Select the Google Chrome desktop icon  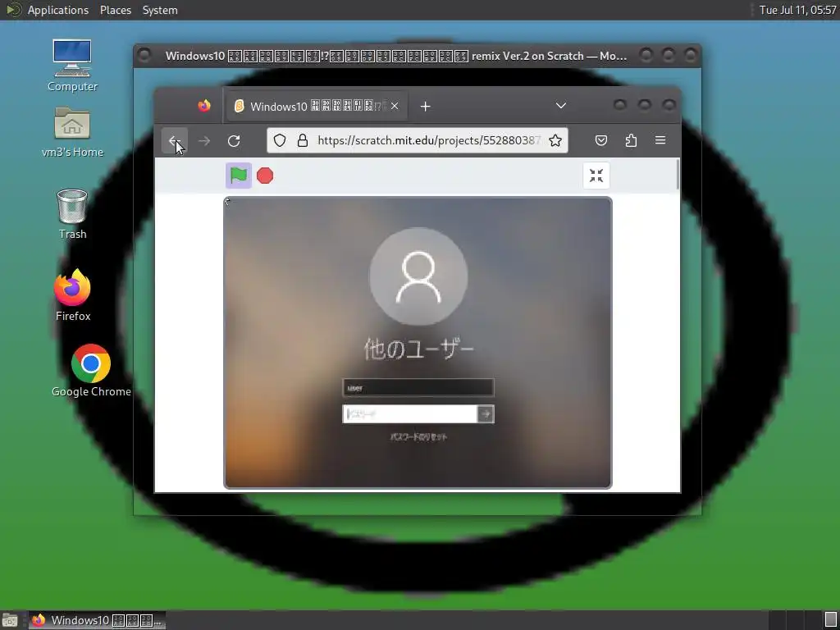click(x=91, y=371)
